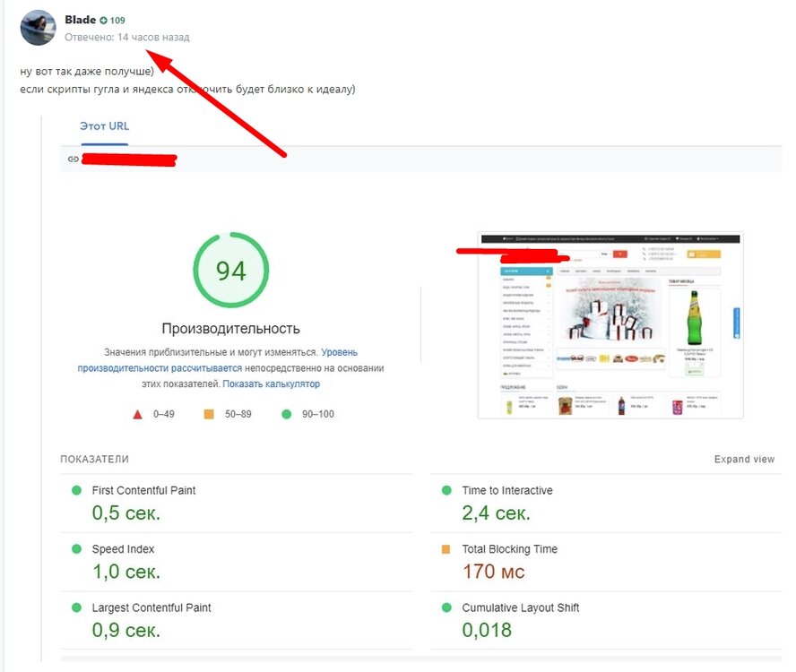Click orange square next to Total Blocking Time
Image resolution: width=796 pixels, height=672 pixels.
tap(446, 549)
